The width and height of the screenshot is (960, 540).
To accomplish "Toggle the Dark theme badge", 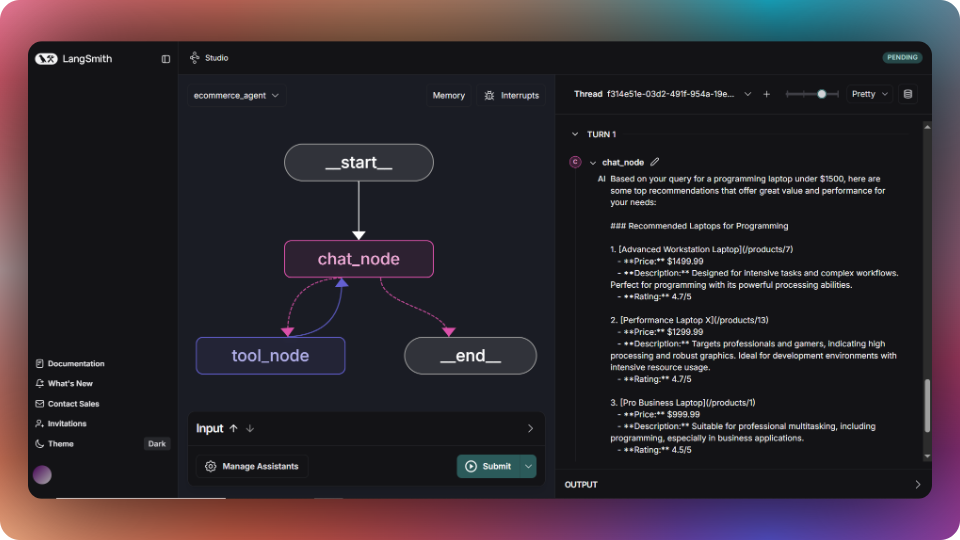I will [x=157, y=444].
